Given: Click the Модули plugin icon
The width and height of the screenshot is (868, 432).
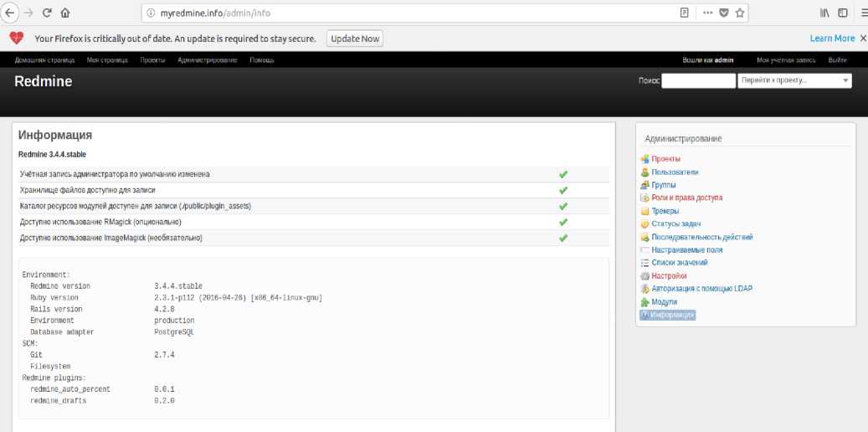Looking at the screenshot, I should point(645,302).
